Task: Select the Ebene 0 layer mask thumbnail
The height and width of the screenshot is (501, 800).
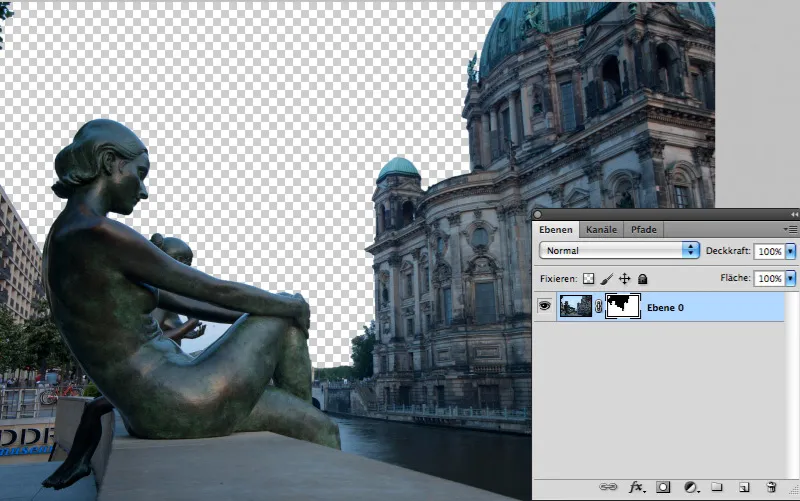Action: point(622,306)
